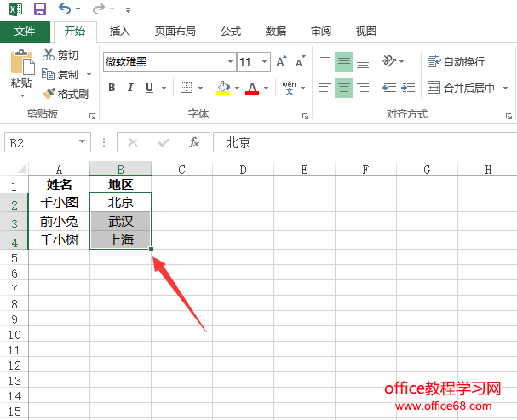
Task: Toggle center horizontal alignment
Action: (x=344, y=88)
